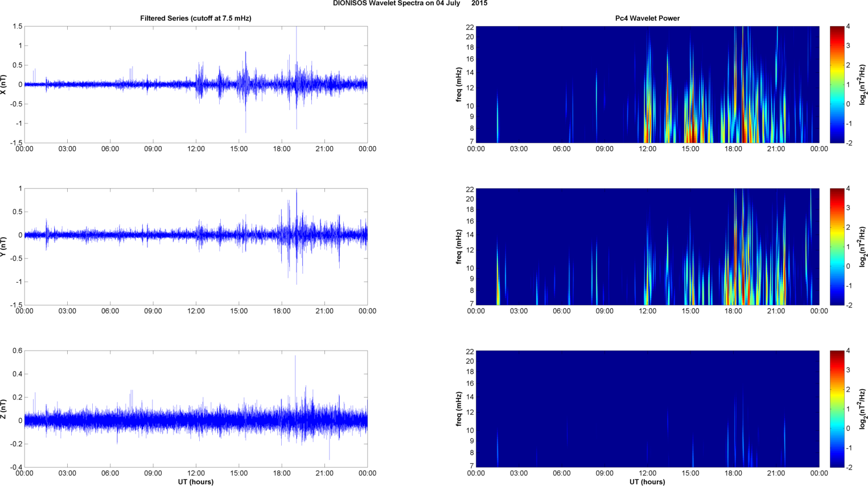Click the UT (hours) label under the Z spectrogram
The width and height of the screenshot is (868, 486).
[x=647, y=482]
